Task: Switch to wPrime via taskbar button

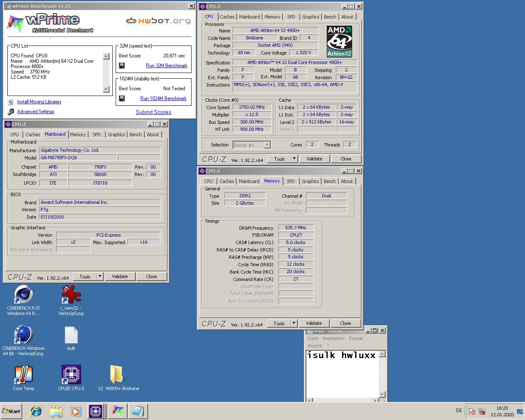Action: [117, 411]
